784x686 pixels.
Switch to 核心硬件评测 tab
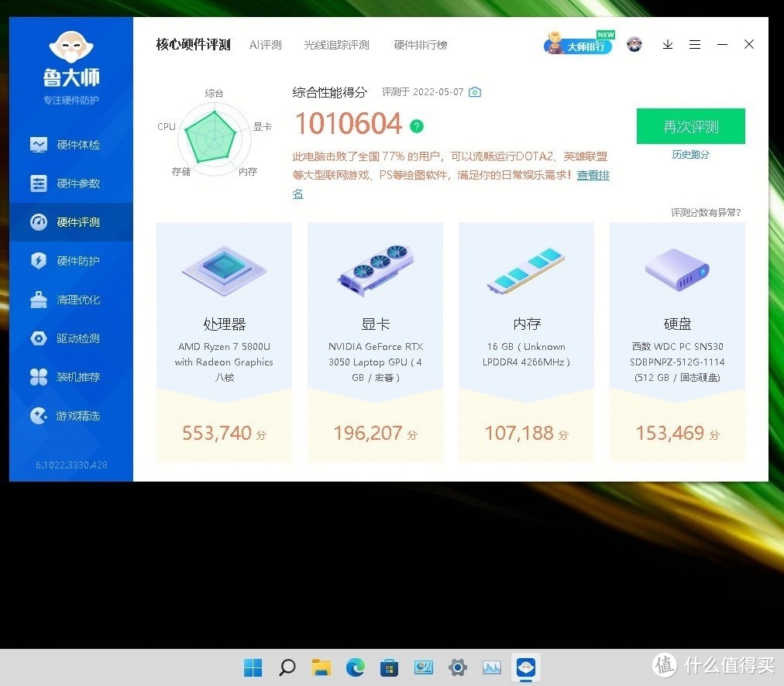click(x=193, y=45)
